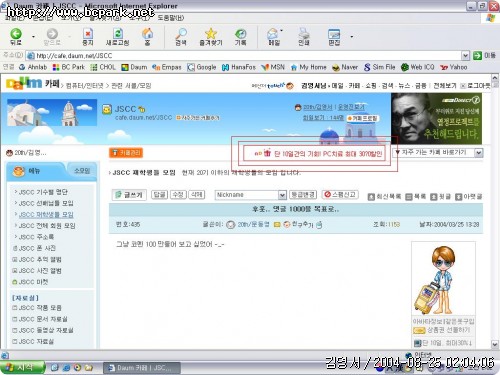Open the Naver links shortcut

point(345,67)
